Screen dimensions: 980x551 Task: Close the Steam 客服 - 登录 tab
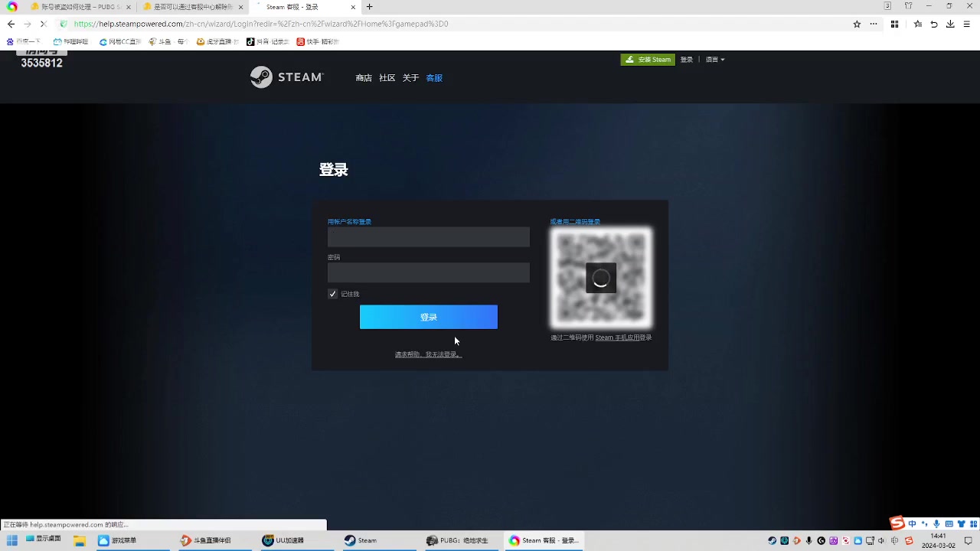[354, 7]
